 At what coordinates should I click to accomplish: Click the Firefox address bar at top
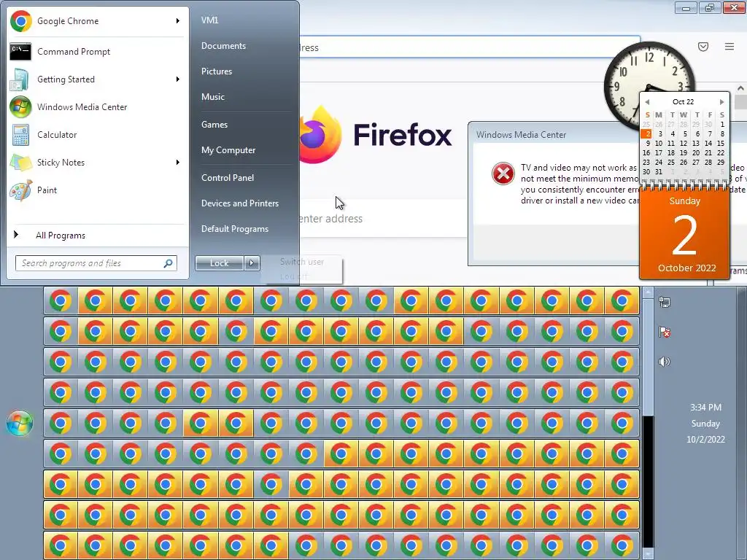pyautogui.click(x=469, y=47)
